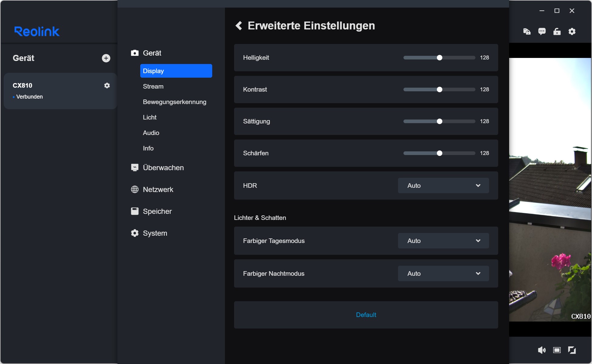592x364 pixels.
Task: Toggle fullscreen expand icon
Action: [572, 350]
